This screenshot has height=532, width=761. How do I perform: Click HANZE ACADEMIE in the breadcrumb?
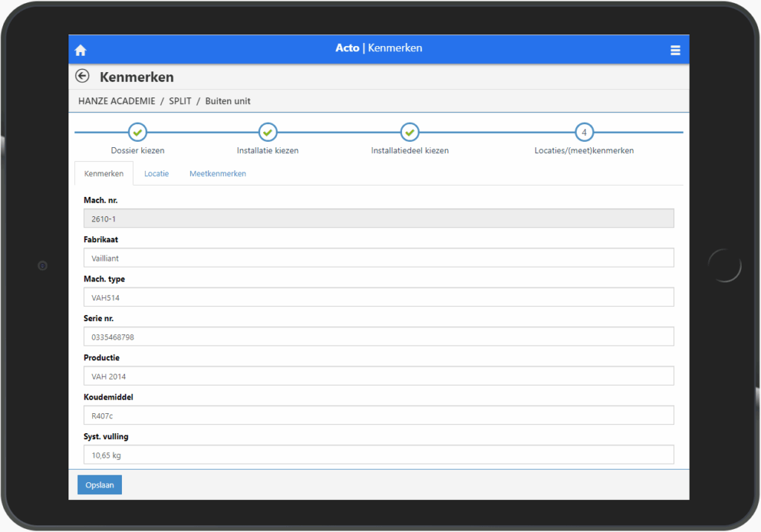coord(115,101)
